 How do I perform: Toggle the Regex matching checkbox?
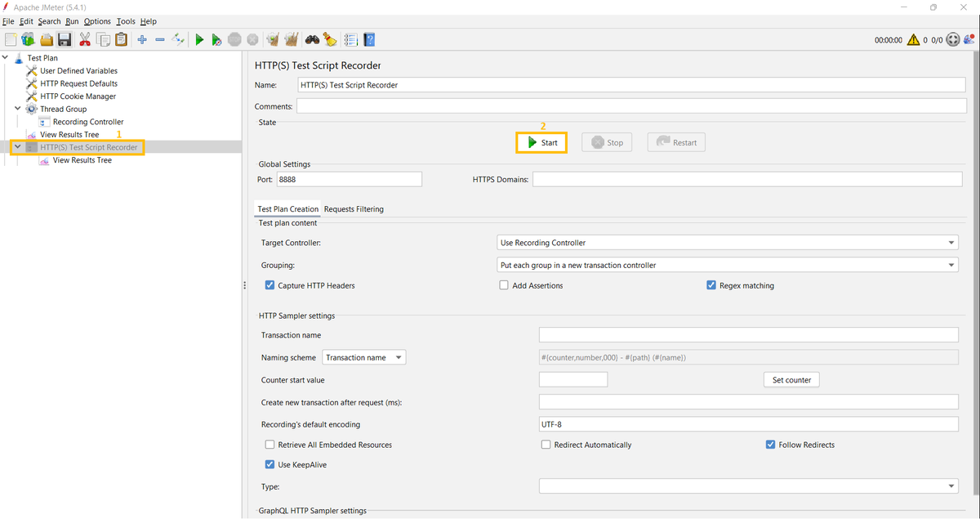711,285
